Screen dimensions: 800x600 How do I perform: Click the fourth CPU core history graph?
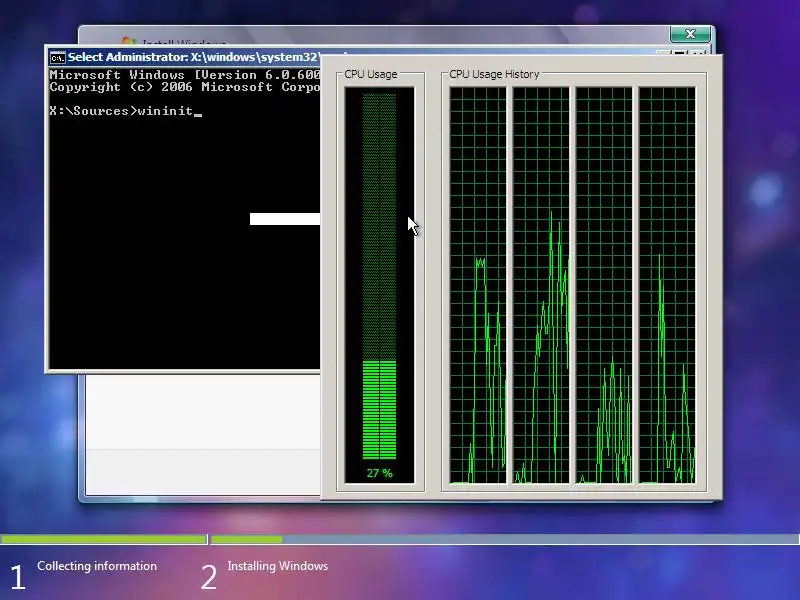pyautogui.click(x=667, y=285)
